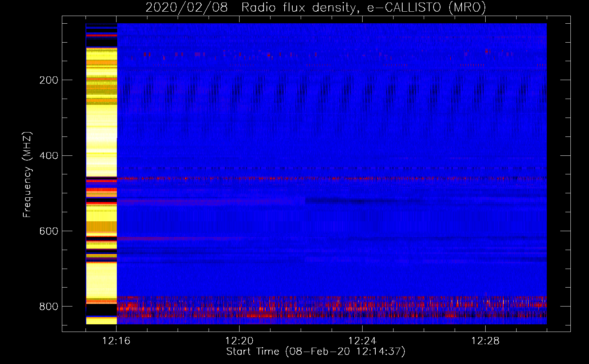
Task: Click the 800 frequency tick label
Action: pos(48,306)
